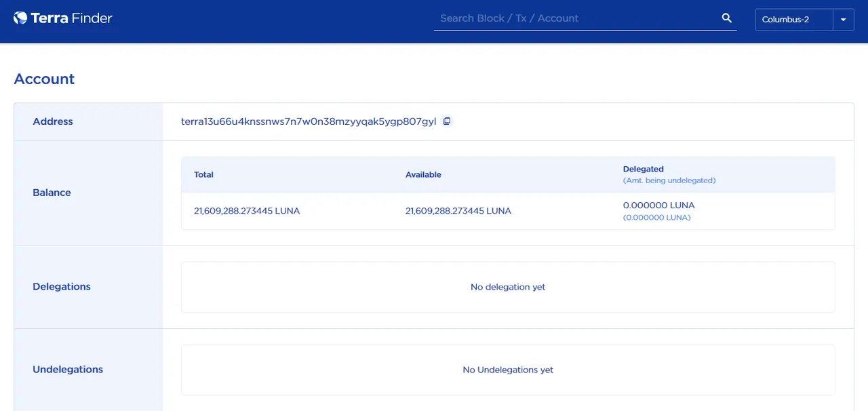Click the No Undelegations yet message
Viewport: 868px width, 411px height.
(x=508, y=370)
